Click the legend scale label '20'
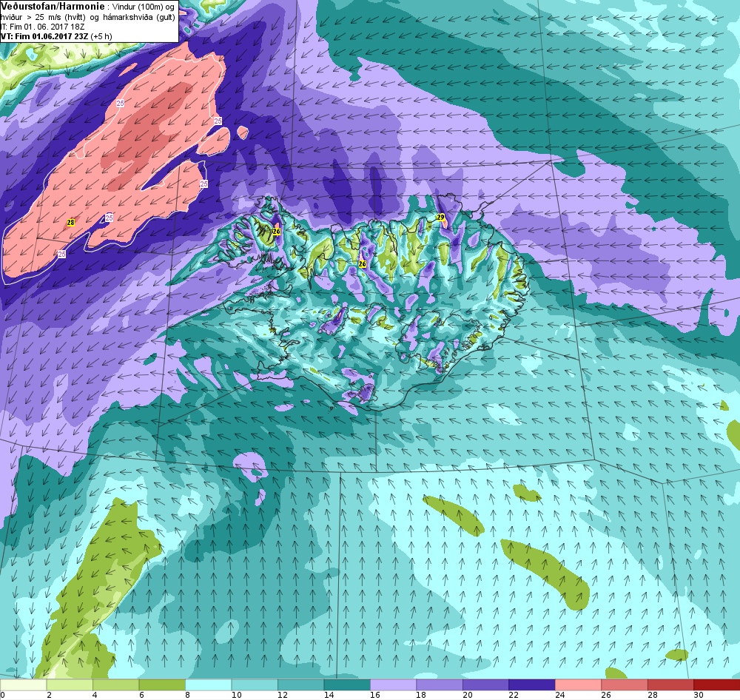740x700 pixels. (467, 695)
